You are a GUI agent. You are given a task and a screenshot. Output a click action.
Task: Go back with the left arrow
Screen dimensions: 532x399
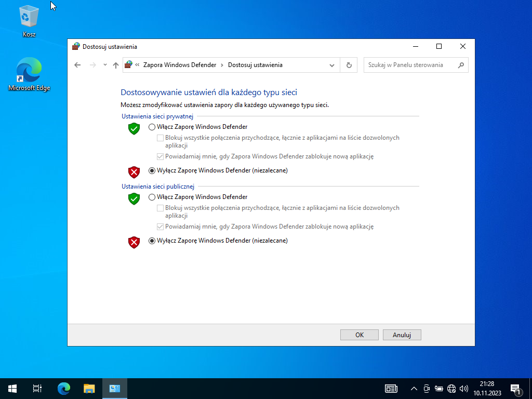[77, 65]
